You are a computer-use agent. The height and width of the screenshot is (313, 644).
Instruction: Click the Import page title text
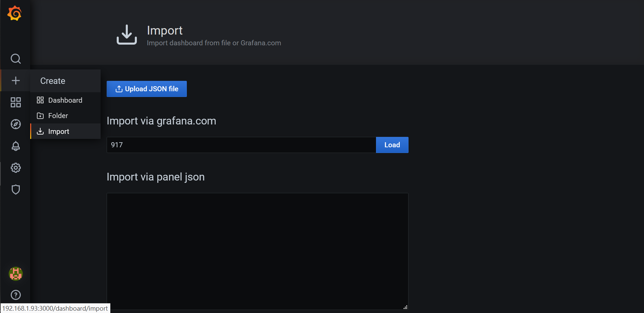point(165,31)
